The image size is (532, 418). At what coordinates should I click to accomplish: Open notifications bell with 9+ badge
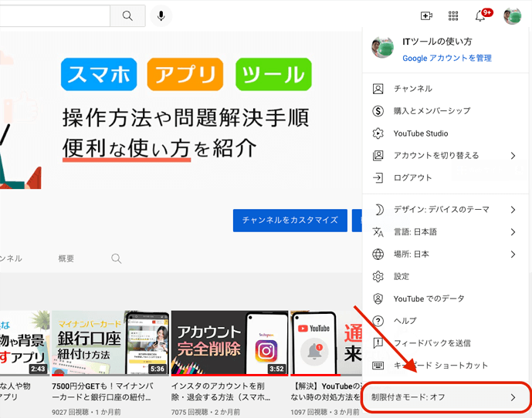(x=483, y=15)
